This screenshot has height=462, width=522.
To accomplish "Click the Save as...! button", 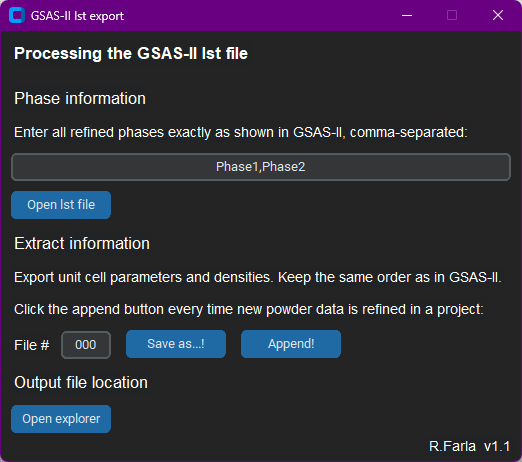I will (176, 344).
